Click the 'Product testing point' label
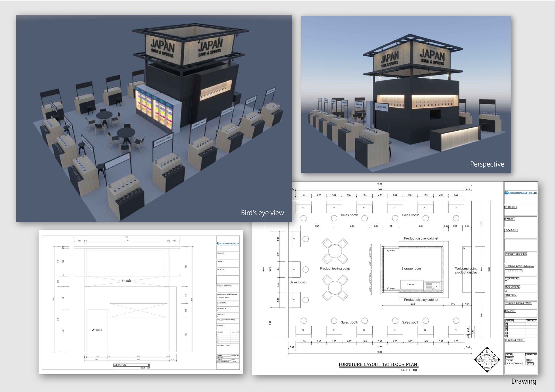Screen dimensions: 555x392 (x=335, y=269)
